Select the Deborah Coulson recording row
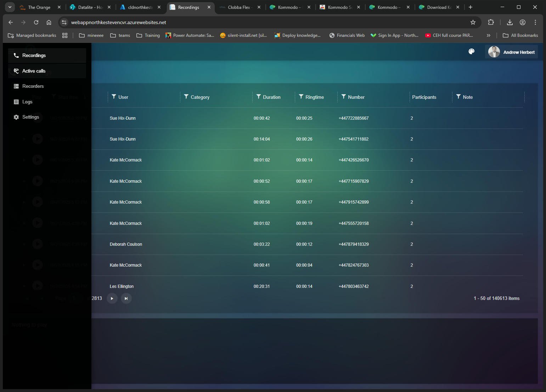Viewport: 546px width, 392px height. (307, 244)
